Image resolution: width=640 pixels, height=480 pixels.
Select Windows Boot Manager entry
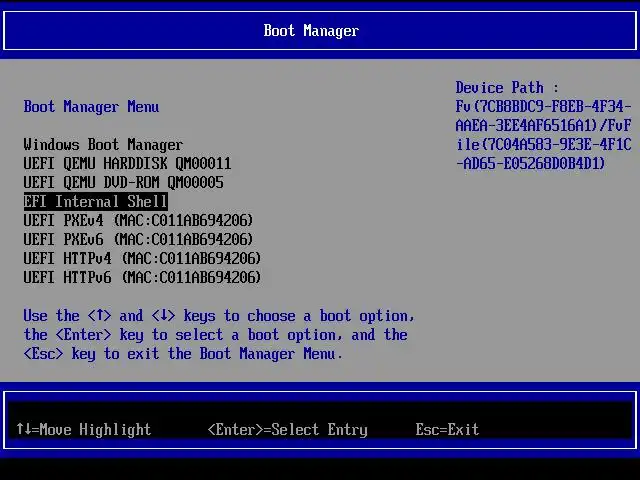(103, 144)
